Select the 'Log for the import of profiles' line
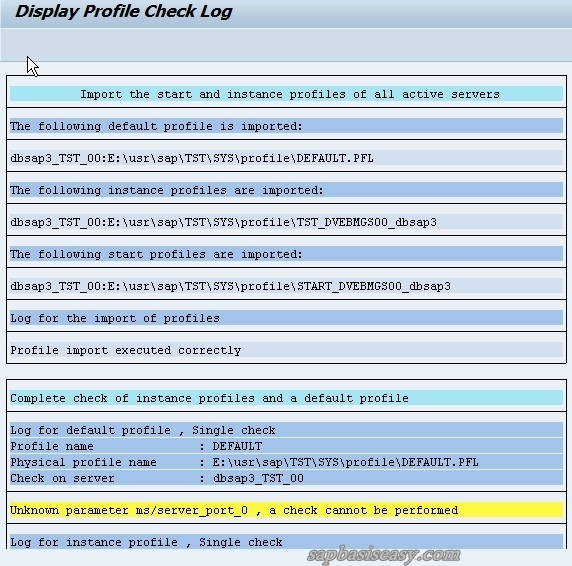Image resolution: width=572 pixels, height=566 pixels. point(286,318)
